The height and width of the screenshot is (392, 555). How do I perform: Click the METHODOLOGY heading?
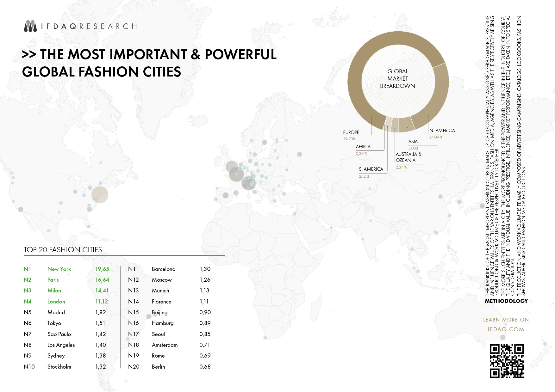(506, 301)
